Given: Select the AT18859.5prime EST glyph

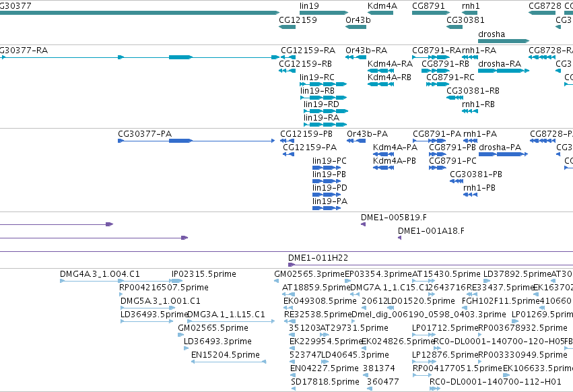Looking at the screenshot, I should (288, 294).
